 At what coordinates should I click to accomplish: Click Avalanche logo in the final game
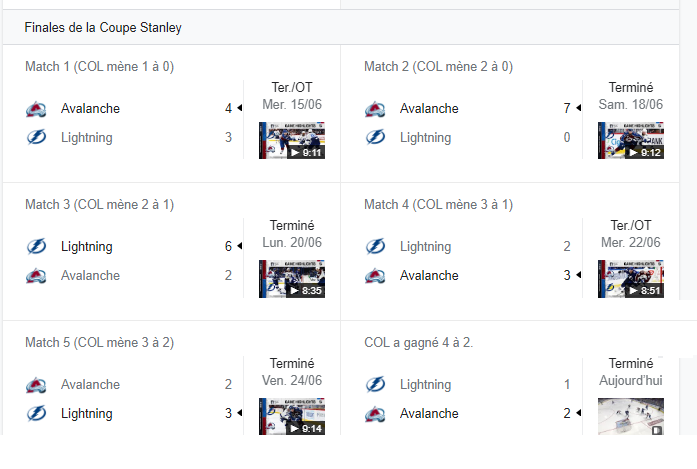pos(375,414)
